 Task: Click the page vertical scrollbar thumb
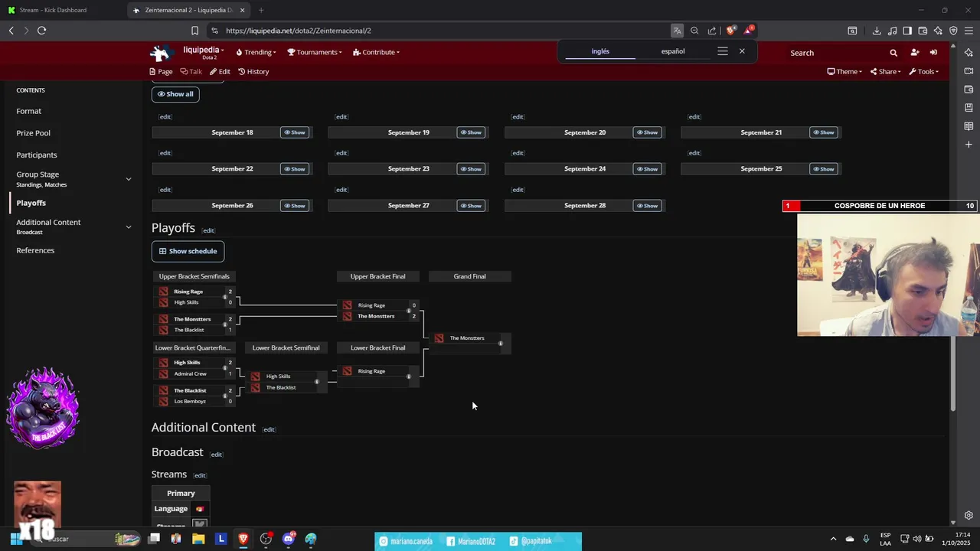coord(953,373)
